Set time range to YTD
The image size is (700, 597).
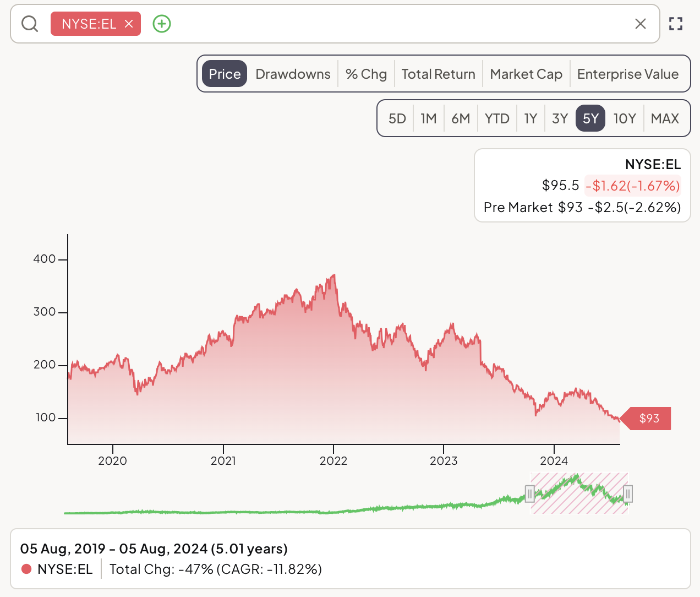coord(497,118)
